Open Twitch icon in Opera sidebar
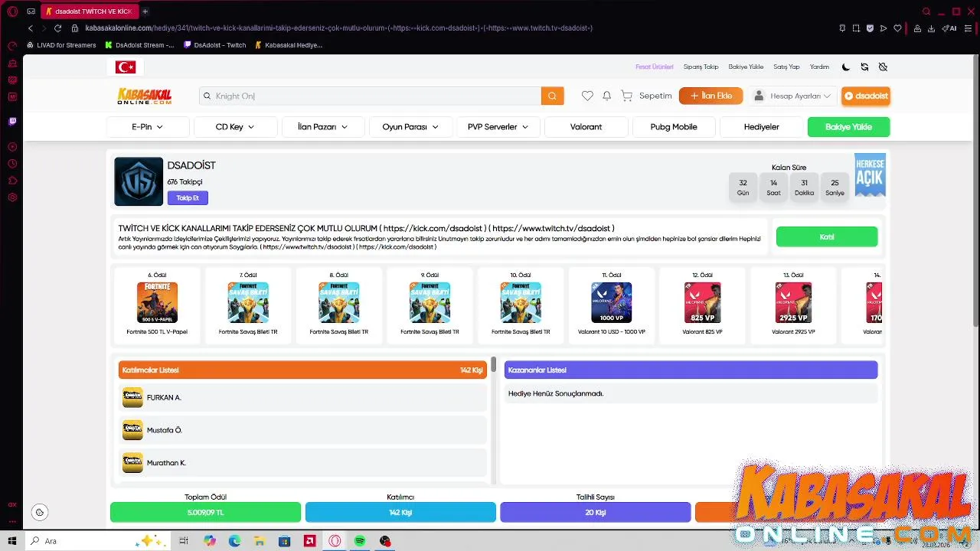 pyautogui.click(x=12, y=121)
